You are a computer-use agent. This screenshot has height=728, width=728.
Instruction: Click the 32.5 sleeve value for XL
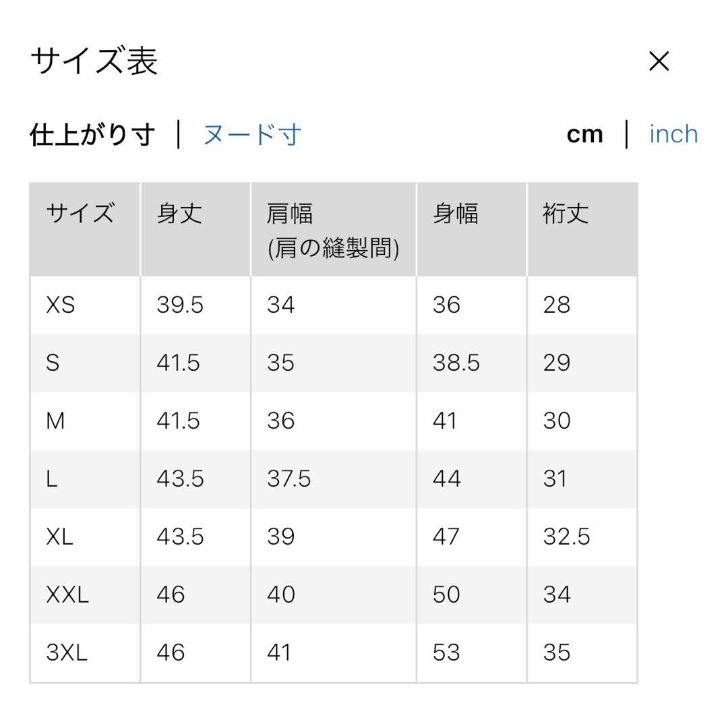point(566,537)
